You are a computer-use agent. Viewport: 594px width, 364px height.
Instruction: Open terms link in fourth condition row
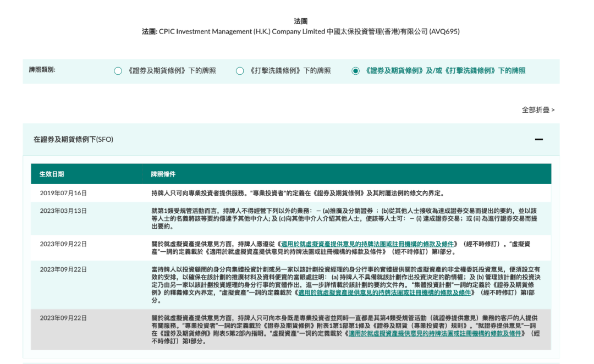coord(384,293)
